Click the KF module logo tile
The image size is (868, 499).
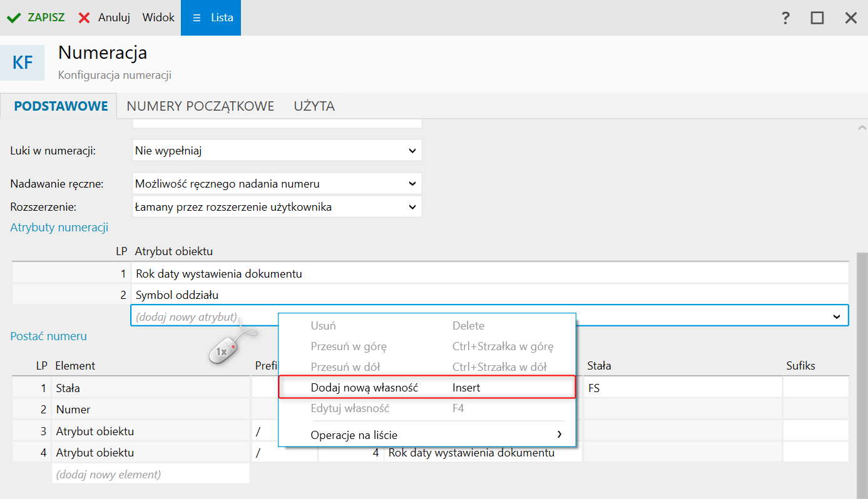click(x=23, y=63)
